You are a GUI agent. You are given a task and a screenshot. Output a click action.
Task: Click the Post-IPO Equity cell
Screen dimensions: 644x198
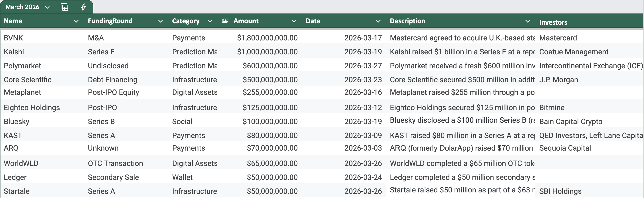(114, 92)
